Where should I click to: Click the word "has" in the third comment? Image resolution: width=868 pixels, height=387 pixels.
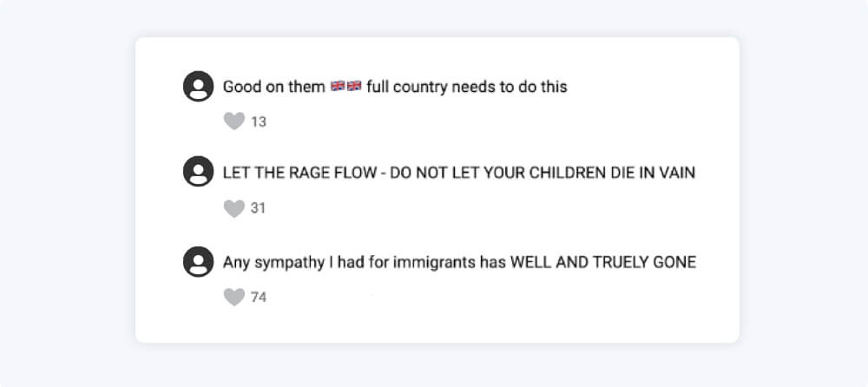491,261
